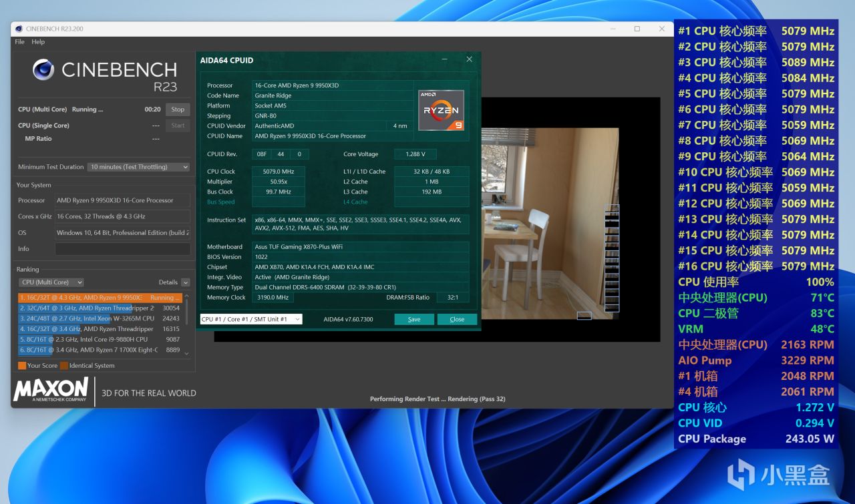Click the Multiplier value 50.95x
The image size is (855, 504).
[279, 182]
